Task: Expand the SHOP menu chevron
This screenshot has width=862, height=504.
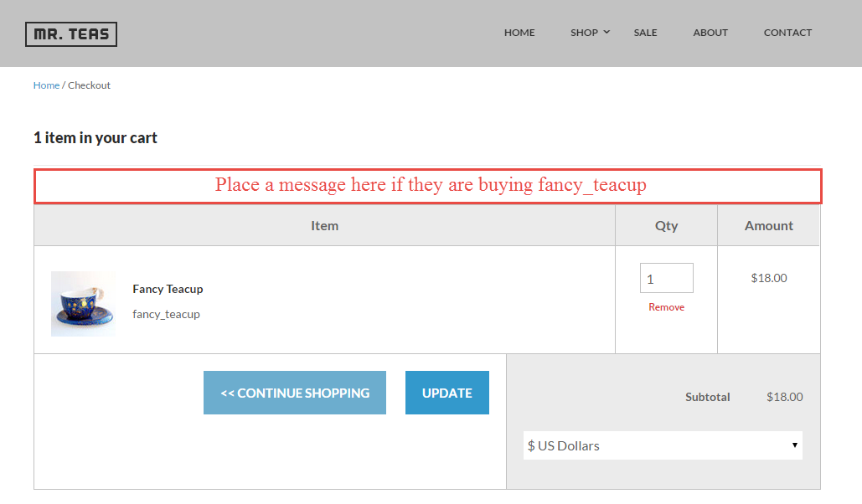Action: point(606,32)
